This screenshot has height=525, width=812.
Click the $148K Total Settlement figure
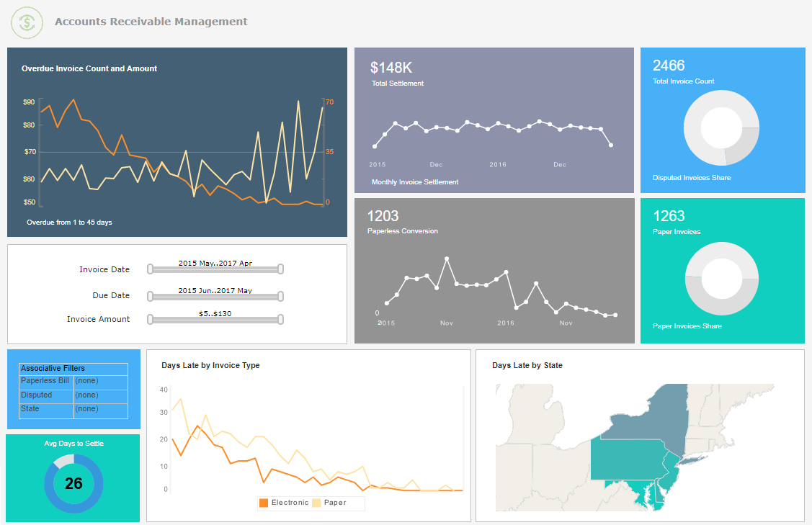[391, 68]
